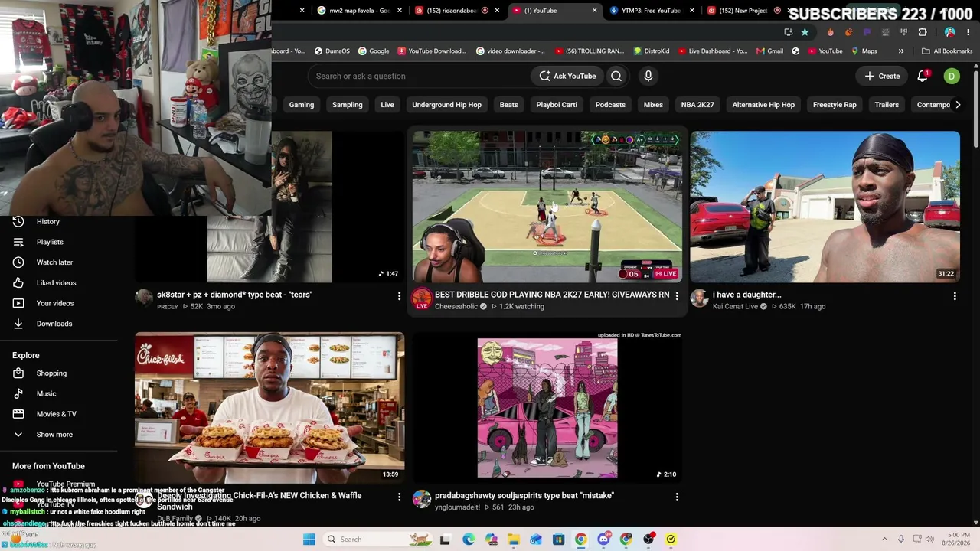Select the Beats filter chip
The width and height of the screenshot is (980, 551).
tap(509, 105)
